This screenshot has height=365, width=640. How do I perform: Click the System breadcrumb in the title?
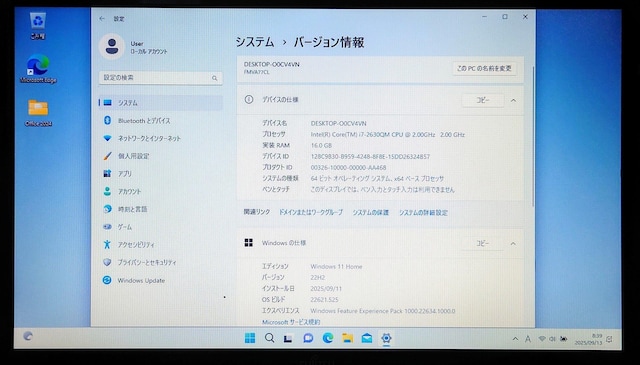click(x=255, y=42)
